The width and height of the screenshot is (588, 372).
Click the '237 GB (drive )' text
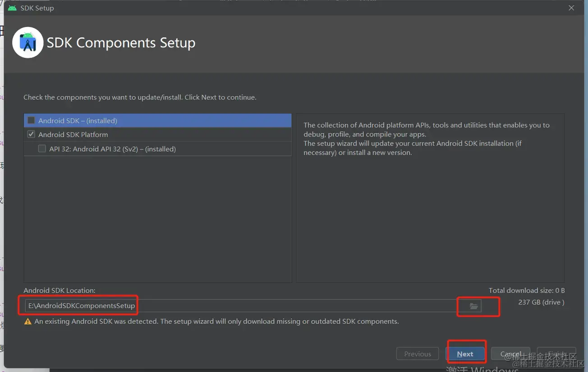point(541,302)
